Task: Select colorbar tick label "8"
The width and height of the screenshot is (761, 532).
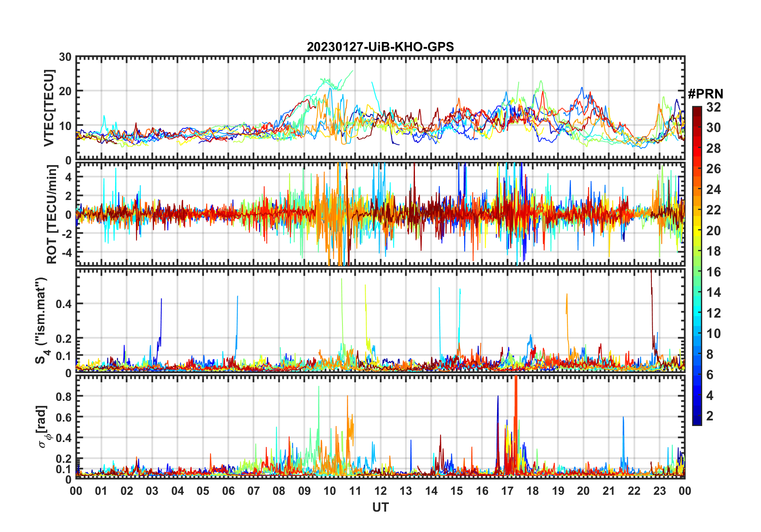Action: (710, 354)
